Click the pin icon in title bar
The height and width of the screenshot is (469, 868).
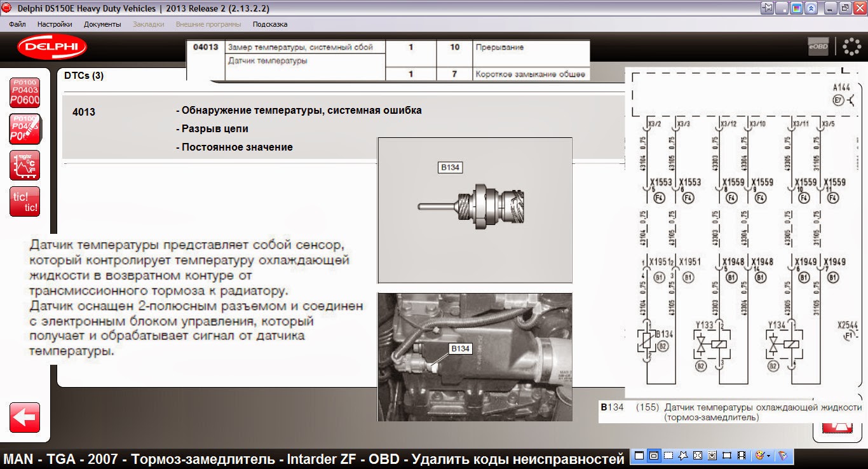(x=768, y=8)
